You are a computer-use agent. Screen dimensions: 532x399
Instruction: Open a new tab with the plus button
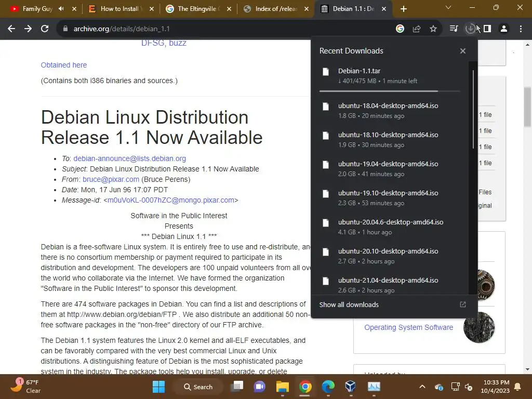pos(403,9)
